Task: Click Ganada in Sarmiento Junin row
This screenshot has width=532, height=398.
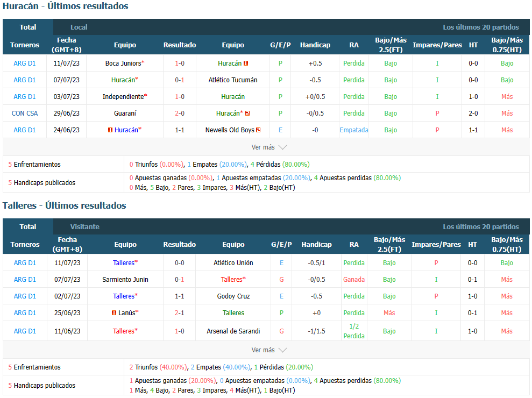Action: point(354,280)
